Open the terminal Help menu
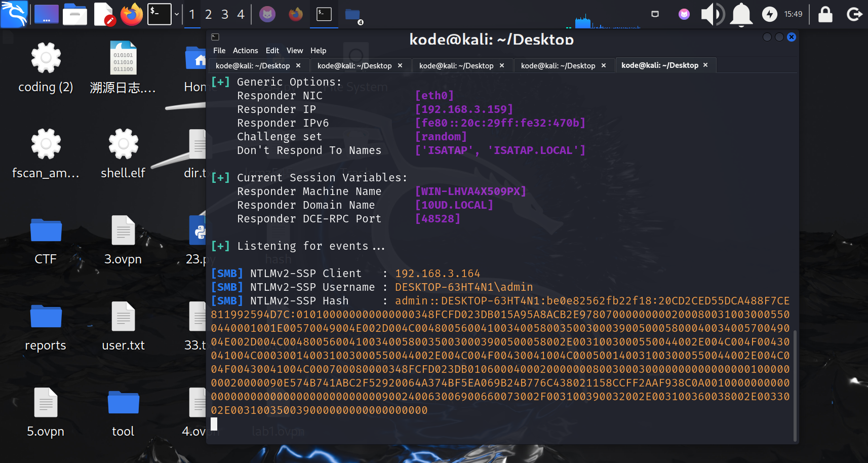Viewport: 868px width, 463px height. [x=318, y=51]
